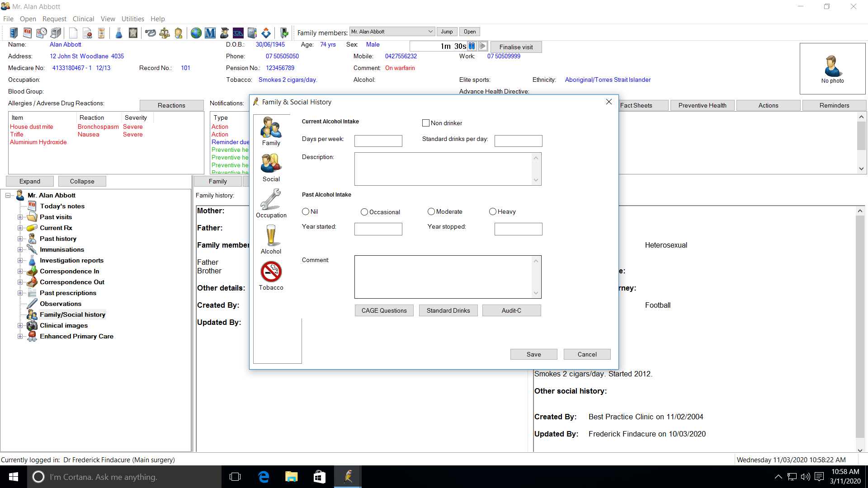
Task: Open the Family members dropdown
Action: tap(430, 32)
